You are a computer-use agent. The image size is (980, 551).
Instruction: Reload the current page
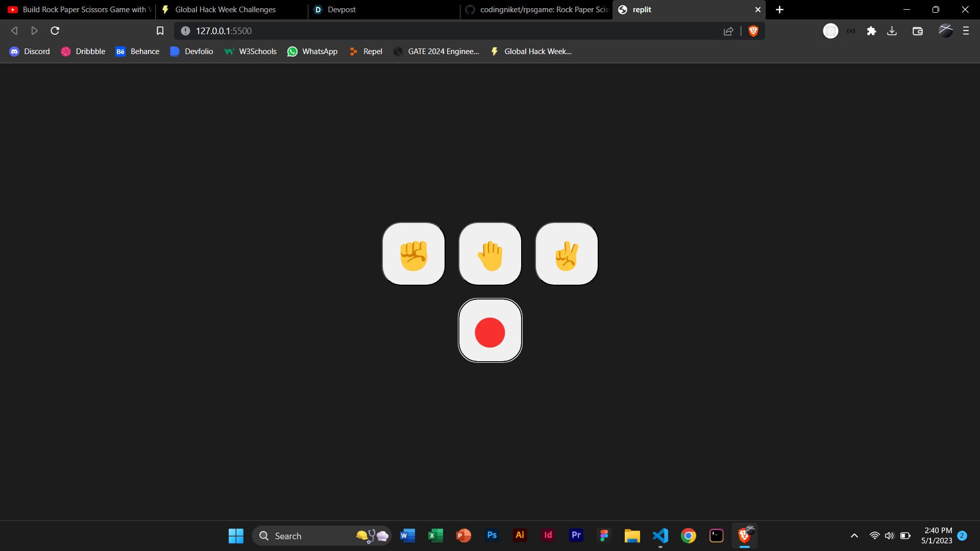(x=54, y=31)
